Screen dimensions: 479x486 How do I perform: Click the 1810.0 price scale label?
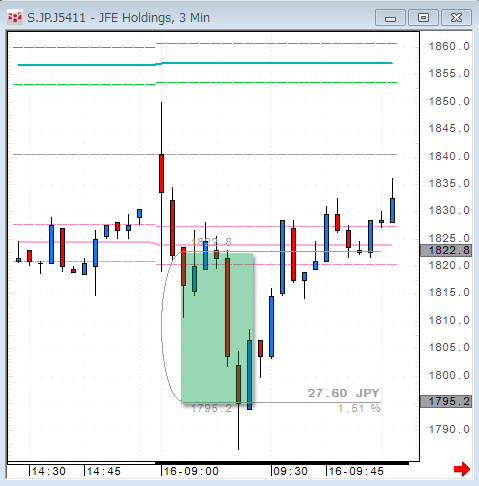pos(449,320)
